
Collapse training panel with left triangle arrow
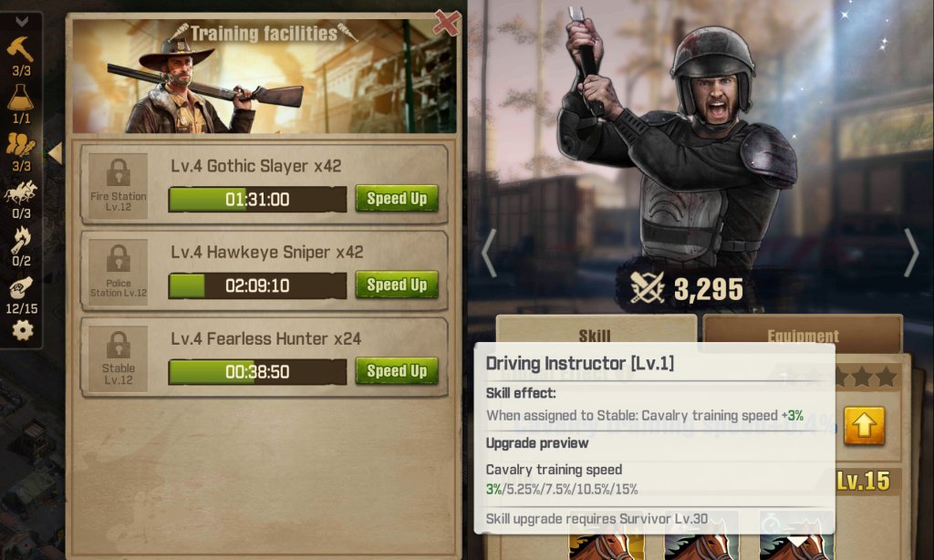coord(56,153)
